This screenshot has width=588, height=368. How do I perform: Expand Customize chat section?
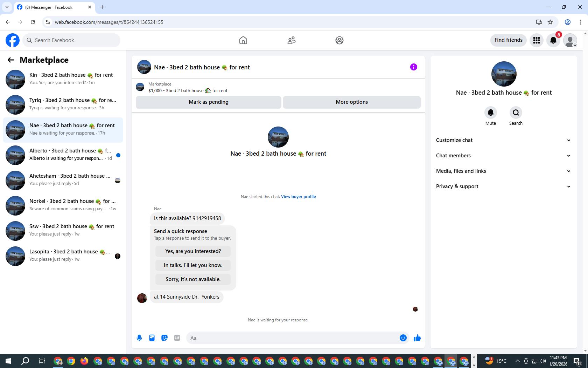pos(504,140)
